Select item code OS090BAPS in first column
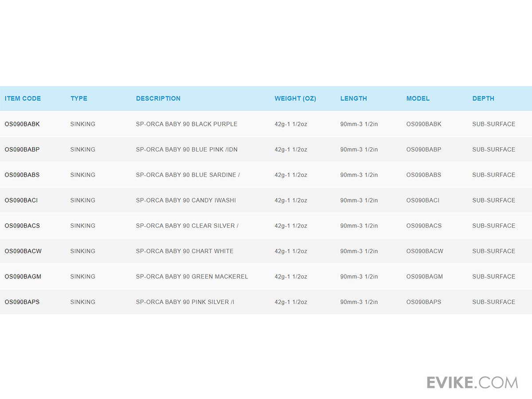Screen dimensions: 532x399 (22, 302)
